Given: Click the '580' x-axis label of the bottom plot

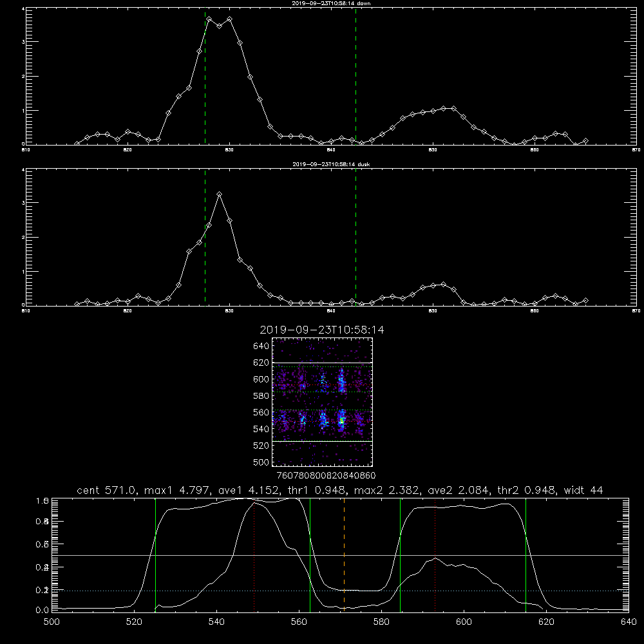Looking at the screenshot, I should coord(381,622).
